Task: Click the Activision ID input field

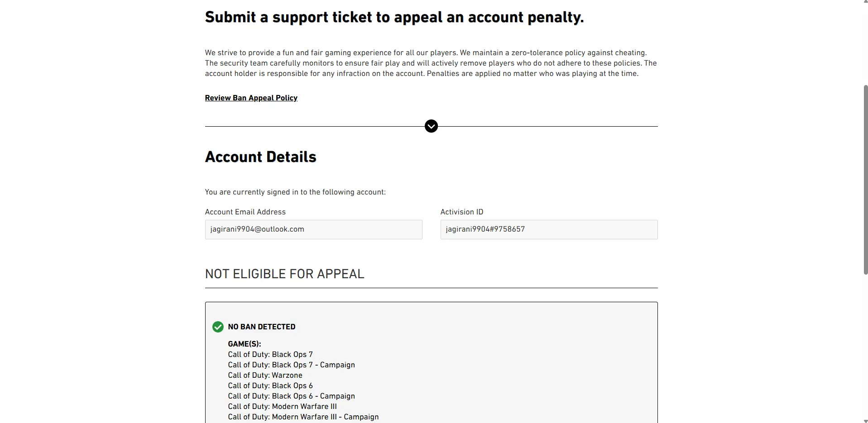Action: pos(549,229)
